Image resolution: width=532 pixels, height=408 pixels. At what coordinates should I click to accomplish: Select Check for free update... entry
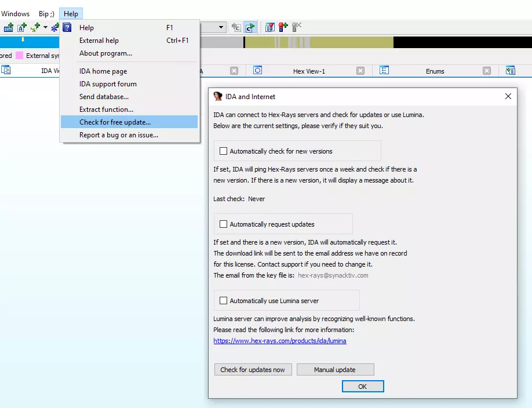tap(129, 122)
